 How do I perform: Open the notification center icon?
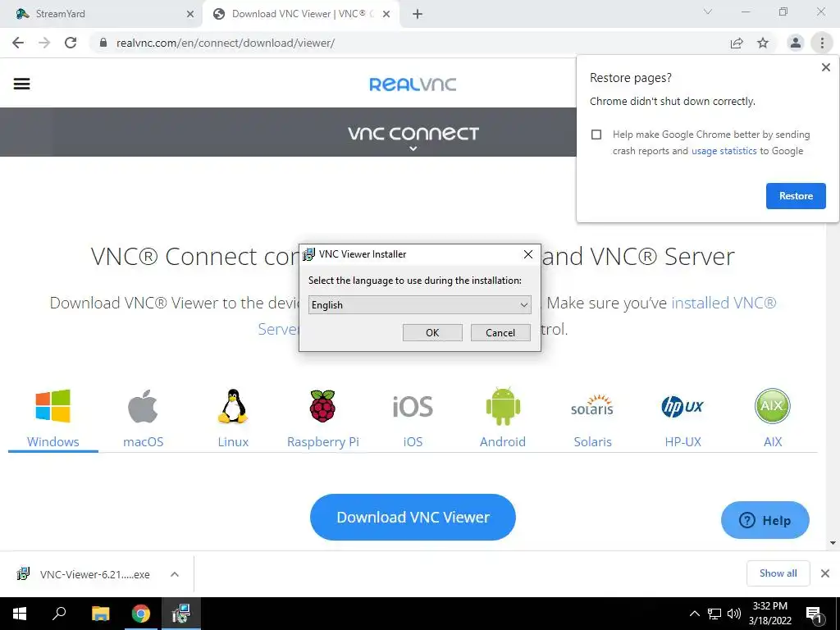(x=814, y=614)
